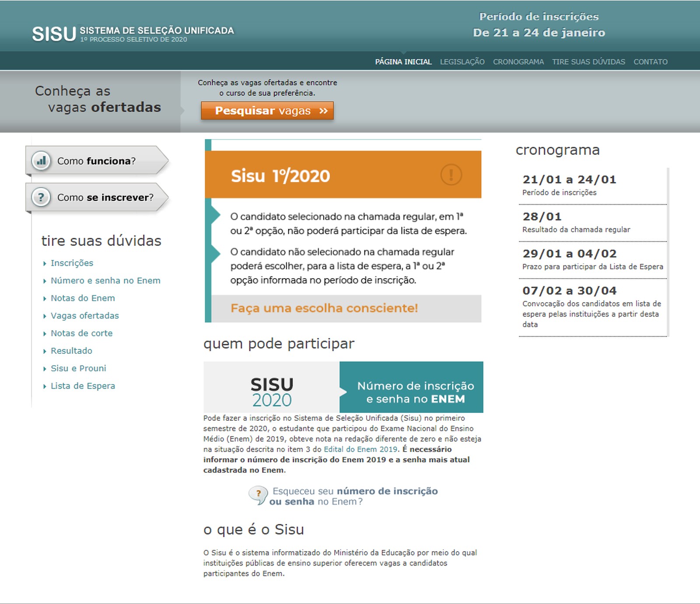
Task: Click the Sisu e Prouni link
Action: [x=78, y=368]
